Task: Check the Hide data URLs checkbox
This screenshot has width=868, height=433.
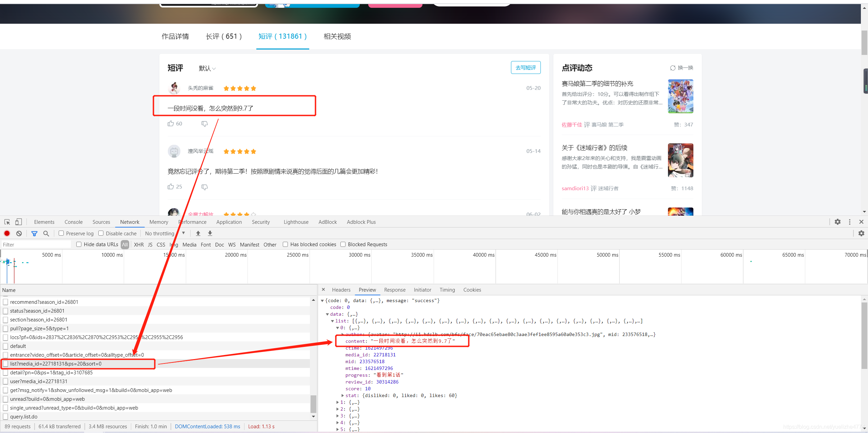Action: pyautogui.click(x=79, y=244)
